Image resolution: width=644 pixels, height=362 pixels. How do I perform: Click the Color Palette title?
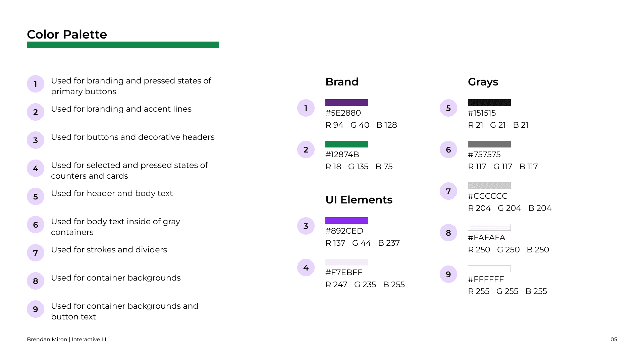67,34
